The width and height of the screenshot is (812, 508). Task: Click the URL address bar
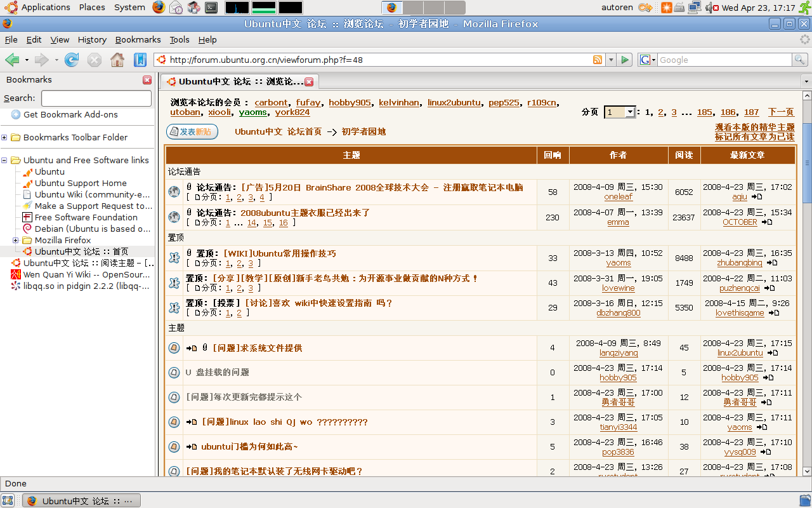(379, 60)
